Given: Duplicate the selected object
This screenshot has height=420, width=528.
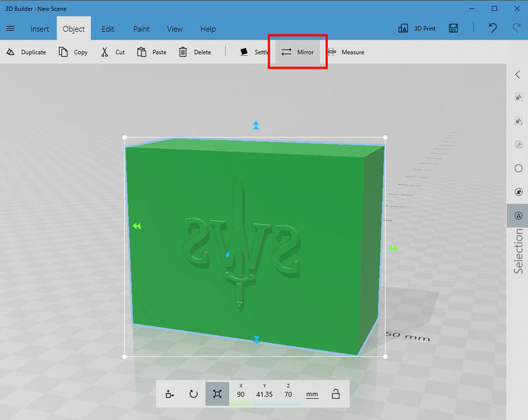Looking at the screenshot, I should click(x=26, y=52).
